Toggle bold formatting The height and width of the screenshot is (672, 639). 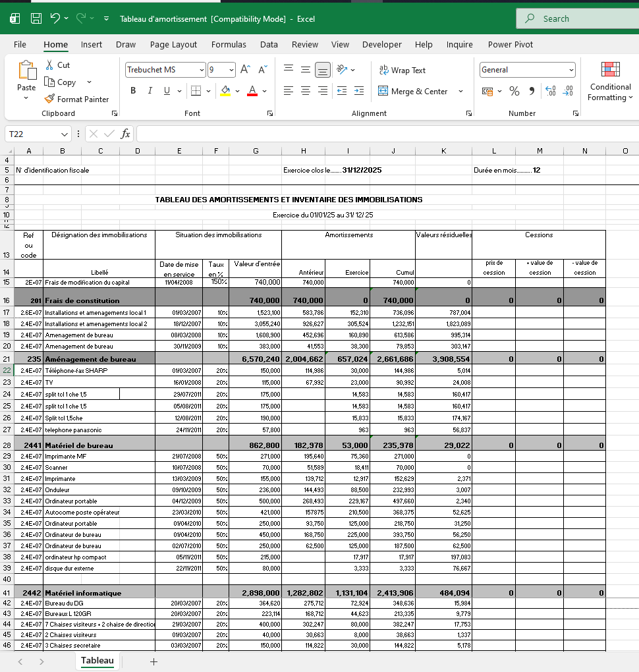pyautogui.click(x=133, y=91)
